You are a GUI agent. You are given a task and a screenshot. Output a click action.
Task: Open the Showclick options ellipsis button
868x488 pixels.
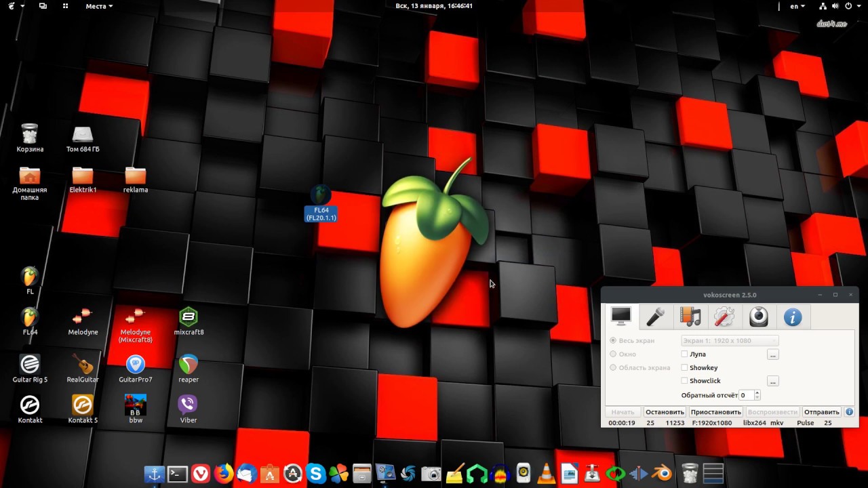772,381
